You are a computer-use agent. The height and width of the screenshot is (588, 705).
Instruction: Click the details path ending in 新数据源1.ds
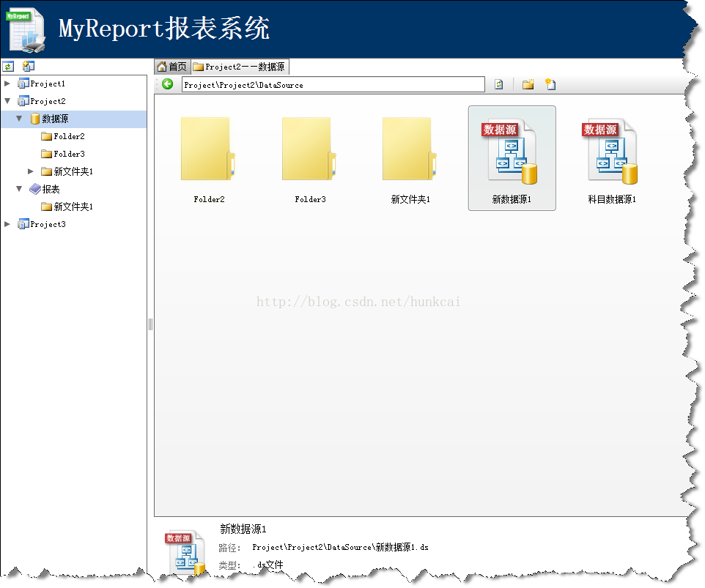tap(340, 547)
